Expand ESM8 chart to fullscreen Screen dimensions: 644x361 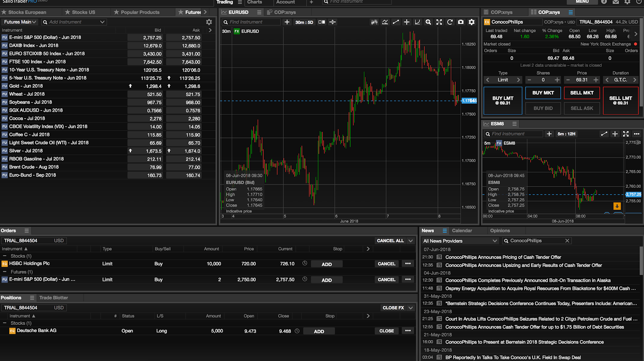(626, 134)
